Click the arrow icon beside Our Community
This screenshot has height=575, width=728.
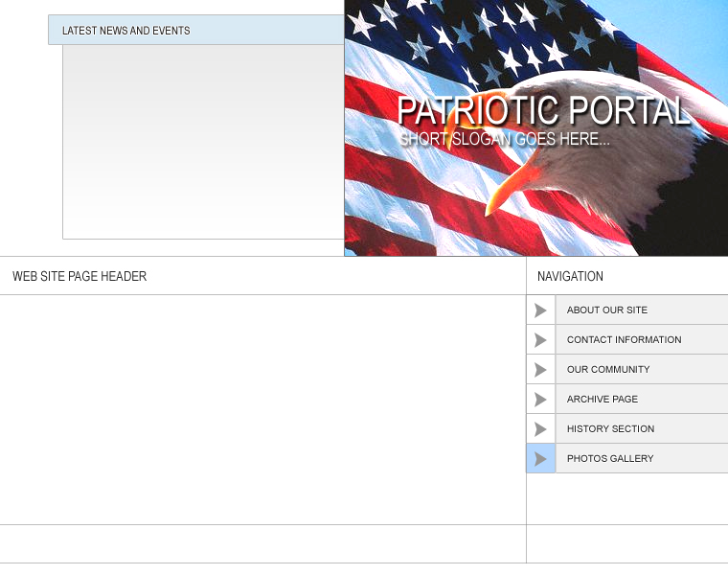tap(540, 370)
